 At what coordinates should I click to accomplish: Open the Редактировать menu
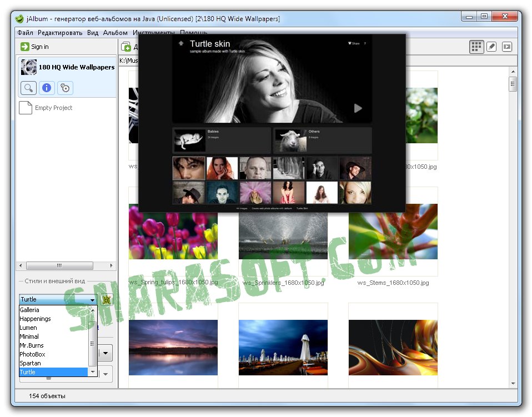point(60,33)
